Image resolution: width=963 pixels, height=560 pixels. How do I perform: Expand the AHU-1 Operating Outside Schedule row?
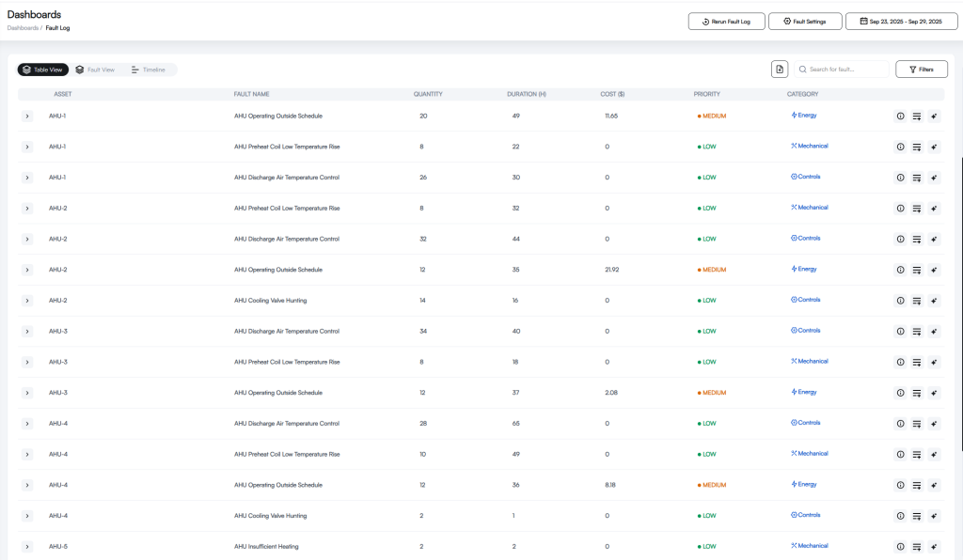tap(27, 116)
